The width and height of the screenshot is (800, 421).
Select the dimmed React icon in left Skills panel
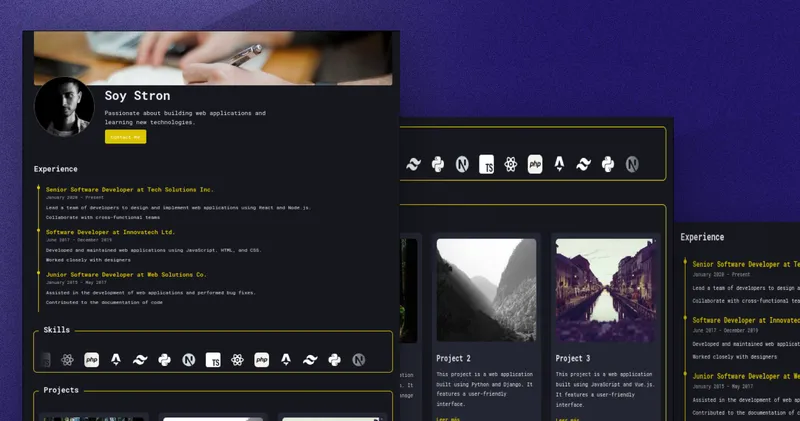67,360
